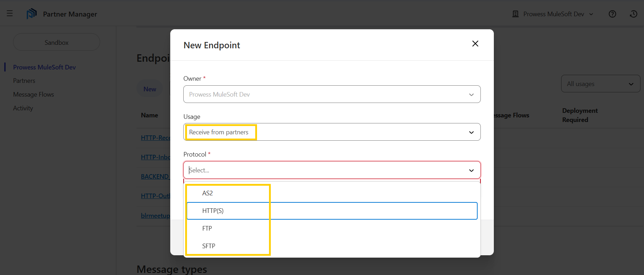Select FTP protocol option
Screen dimensions: 644x275
(x=207, y=228)
